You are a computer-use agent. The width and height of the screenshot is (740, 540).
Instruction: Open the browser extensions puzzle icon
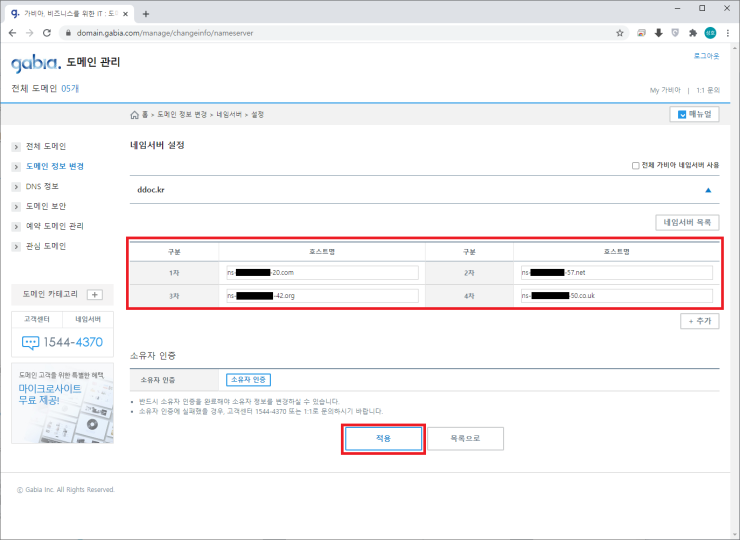[693, 32]
